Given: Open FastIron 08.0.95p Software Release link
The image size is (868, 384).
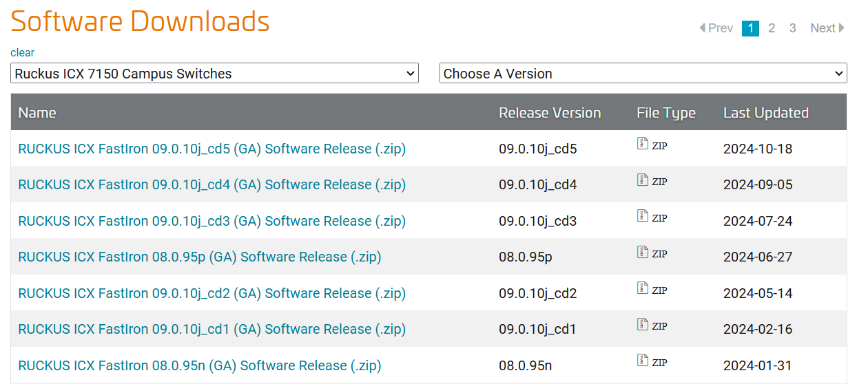Looking at the screenshot, I should (x=200, y=257).
